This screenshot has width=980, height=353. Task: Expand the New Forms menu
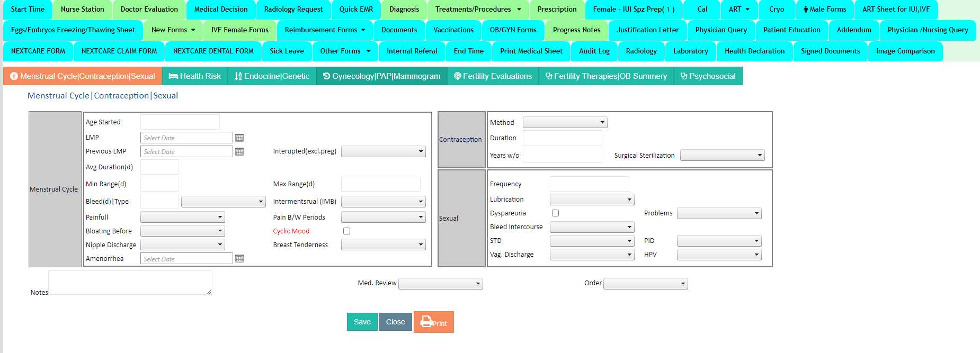[173, 30]
